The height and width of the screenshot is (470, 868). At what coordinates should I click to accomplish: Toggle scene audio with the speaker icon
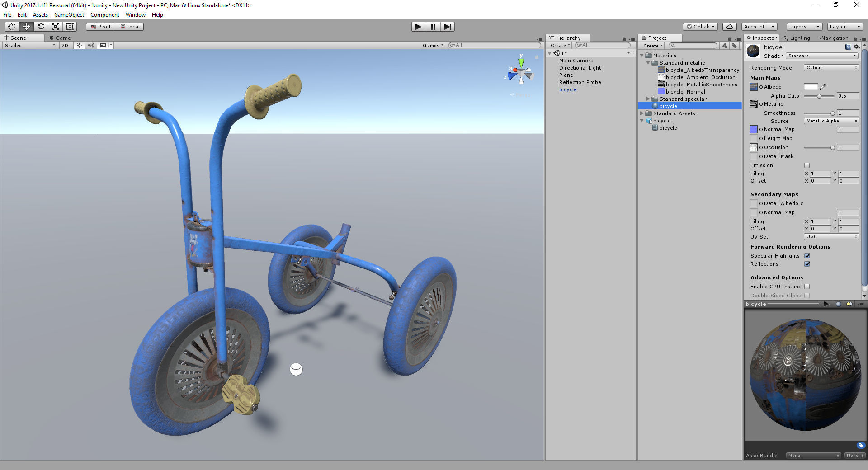91,45
